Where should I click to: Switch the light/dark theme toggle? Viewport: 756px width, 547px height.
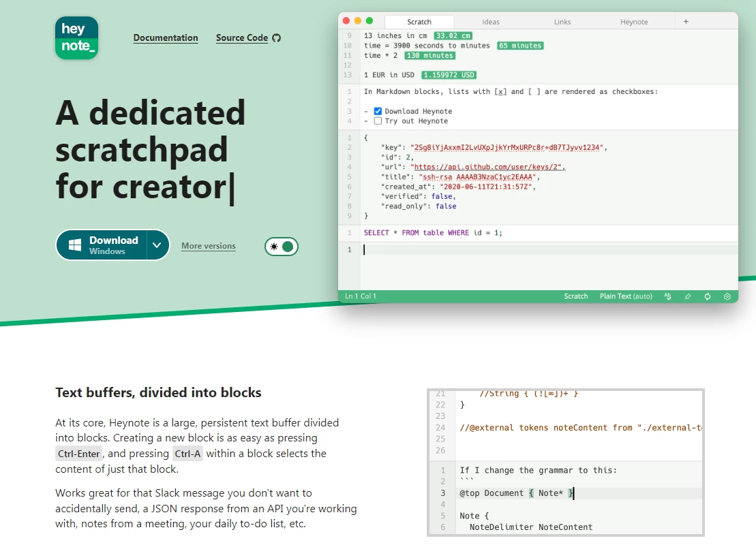click(282, 247)
